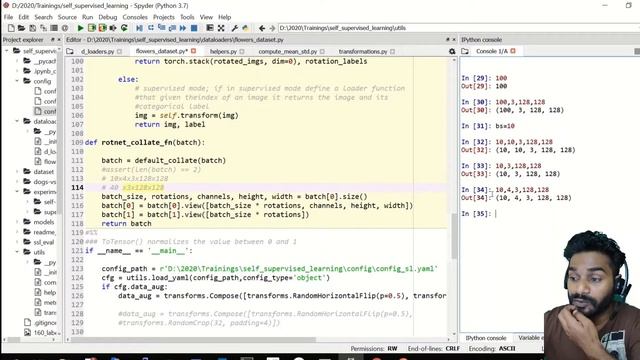The width and height of the screenshot is (640, 360).
Task: Run file with green play button
Action: (x=80, y=28)
